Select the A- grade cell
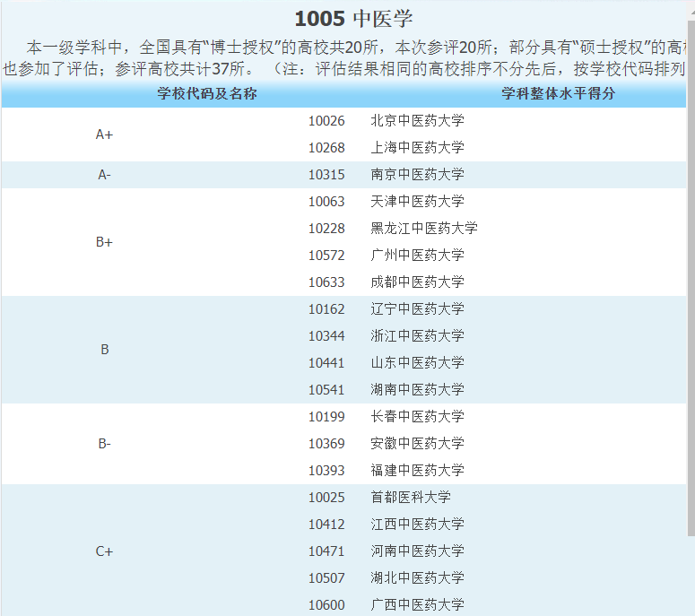This screenshot has width=695, height=616. (104, 175)
